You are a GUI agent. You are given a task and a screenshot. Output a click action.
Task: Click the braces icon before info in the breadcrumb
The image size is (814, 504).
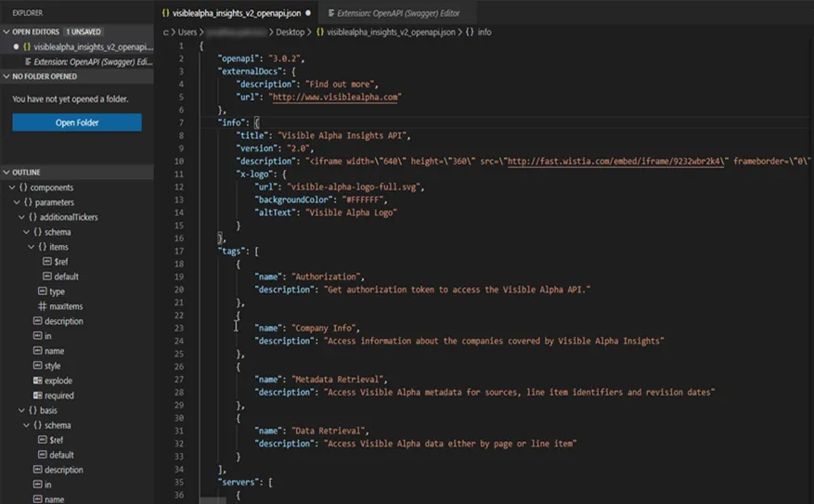pyautogui.click(x=470, y=32)
